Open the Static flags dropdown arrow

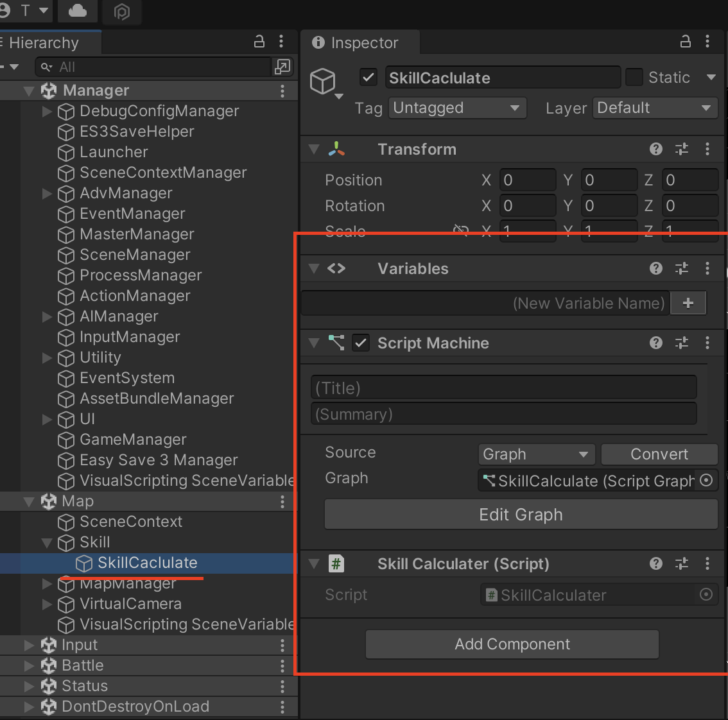711,78
